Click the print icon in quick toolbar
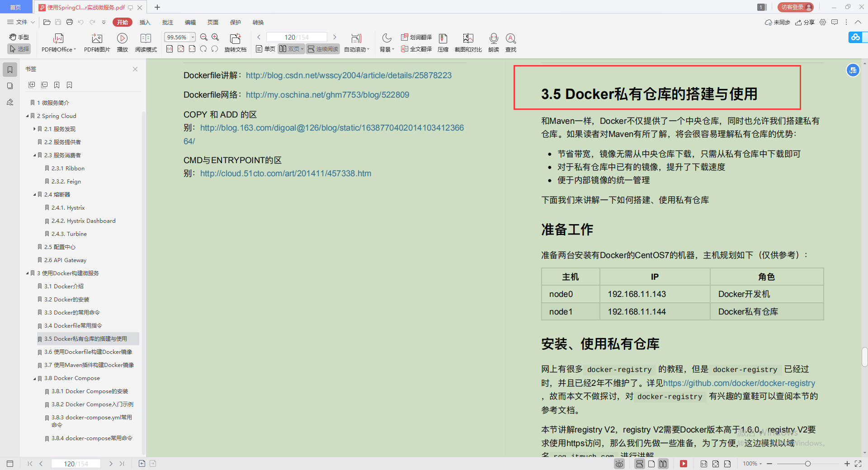The height and width of the screenshot is (470, 868). (x=69, y=22)
